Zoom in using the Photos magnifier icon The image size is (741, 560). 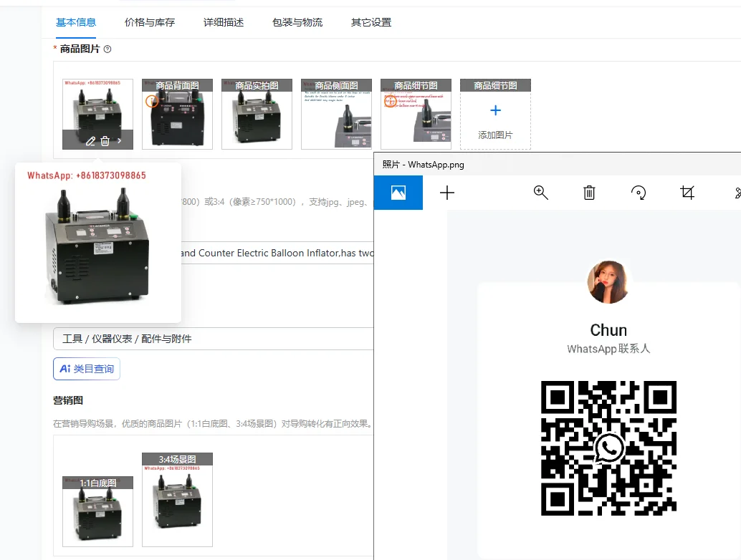[540, 193]
